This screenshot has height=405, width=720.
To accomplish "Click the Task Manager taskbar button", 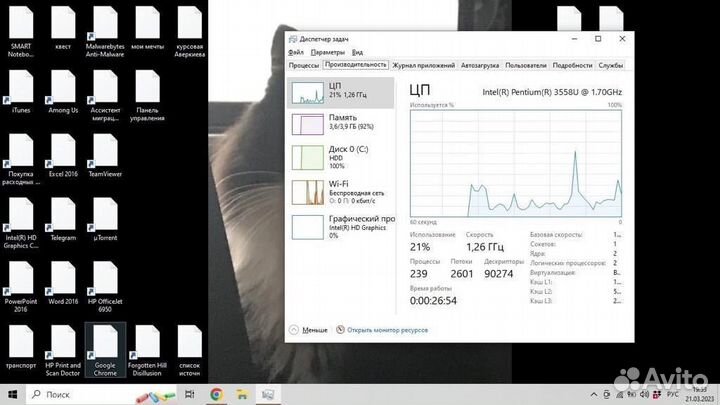I will (268, 394).
